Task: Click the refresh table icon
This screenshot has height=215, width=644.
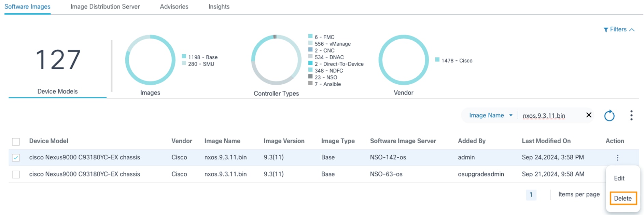Action: 609,116
